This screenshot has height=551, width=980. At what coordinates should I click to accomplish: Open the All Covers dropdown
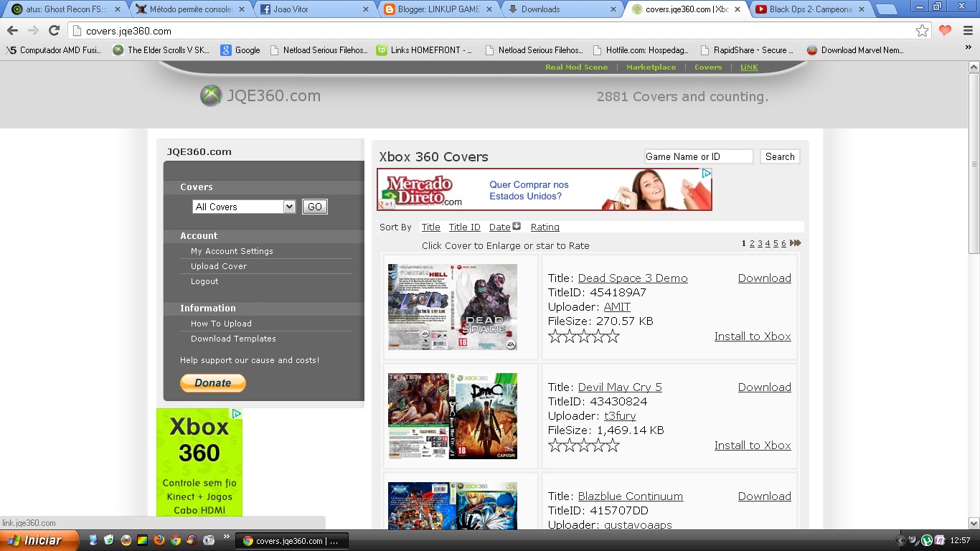(x=244, y=207)
